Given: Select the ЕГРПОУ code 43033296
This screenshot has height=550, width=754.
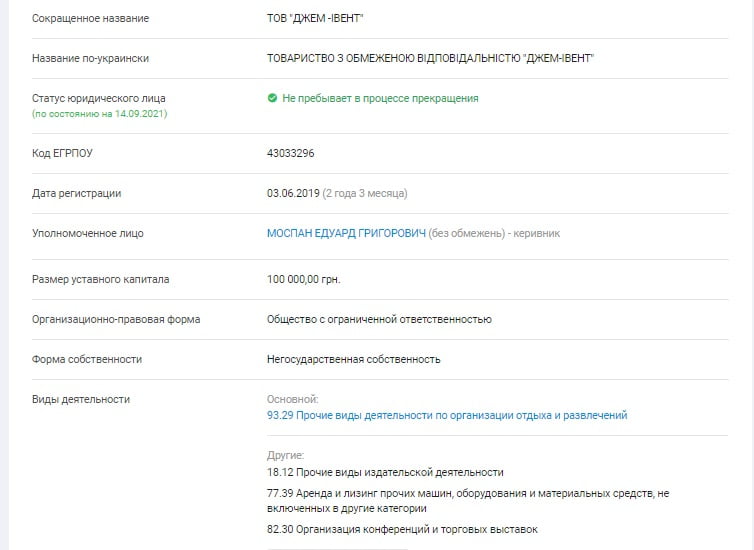Looking at the screenshot, I should (290, 153).
